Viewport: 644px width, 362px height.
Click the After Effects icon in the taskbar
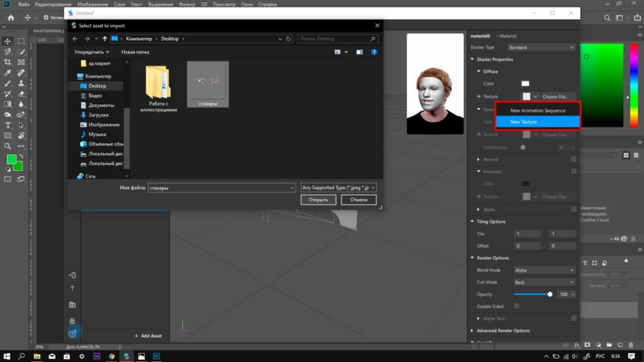97,356
